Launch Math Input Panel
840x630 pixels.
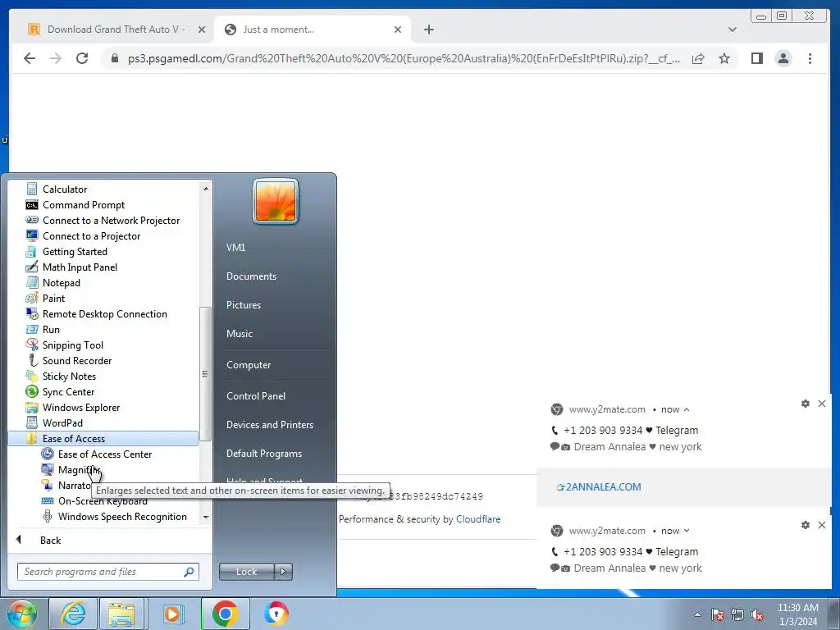[80, 267]
